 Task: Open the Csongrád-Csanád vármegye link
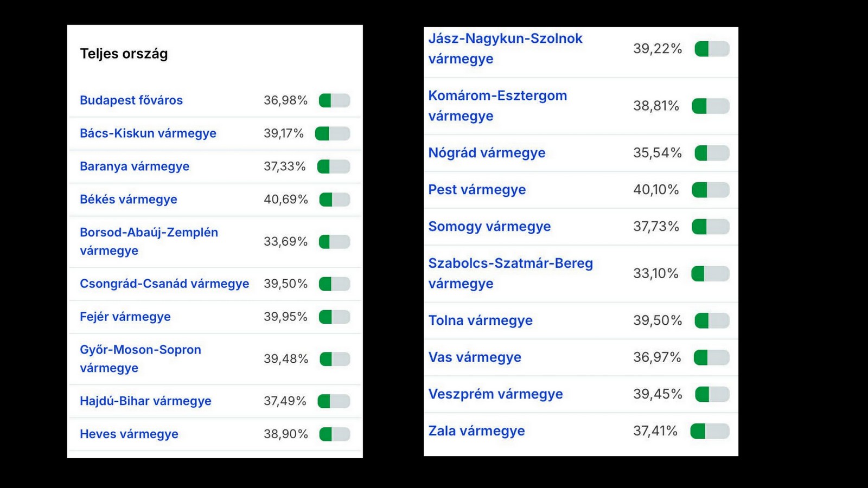[164, 284]
